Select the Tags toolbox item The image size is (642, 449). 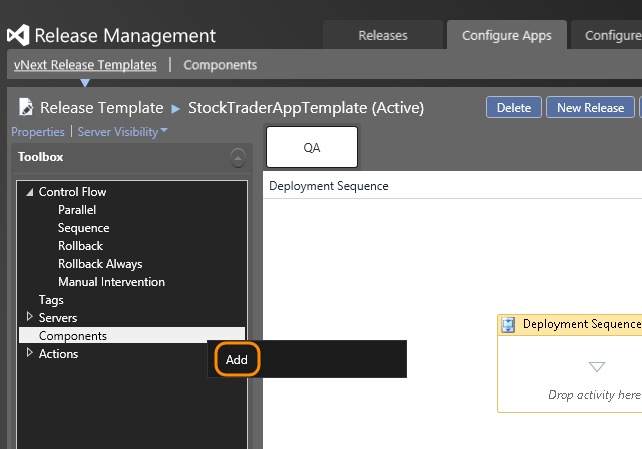tap(51, 300)
